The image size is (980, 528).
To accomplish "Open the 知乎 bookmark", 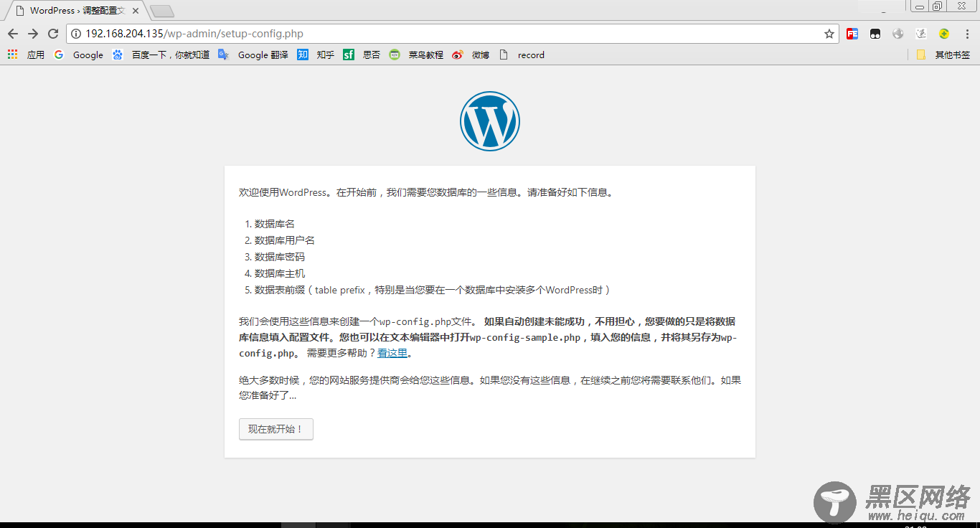I will [x=316, y=55].
